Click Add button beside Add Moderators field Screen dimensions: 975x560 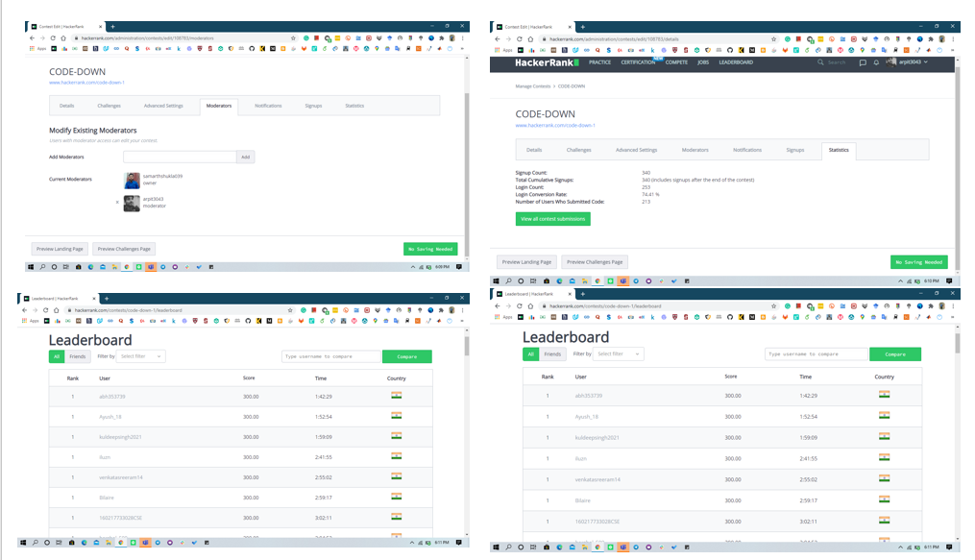pyautogui.click(x=246, y=157)
